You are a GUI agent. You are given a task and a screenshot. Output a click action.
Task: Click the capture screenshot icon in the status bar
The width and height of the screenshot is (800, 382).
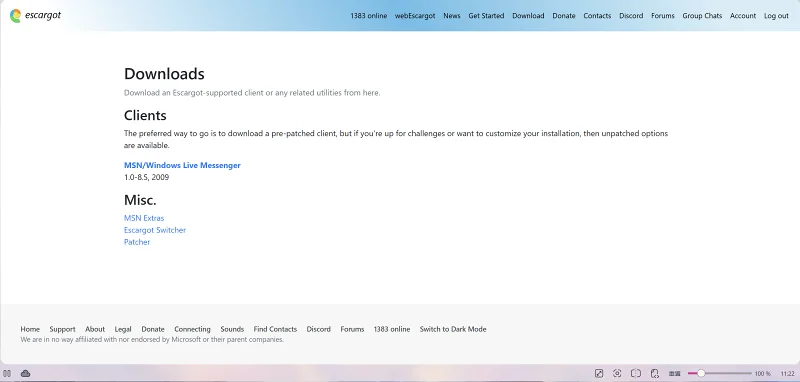pyautogui.click(x=617, y=373)
